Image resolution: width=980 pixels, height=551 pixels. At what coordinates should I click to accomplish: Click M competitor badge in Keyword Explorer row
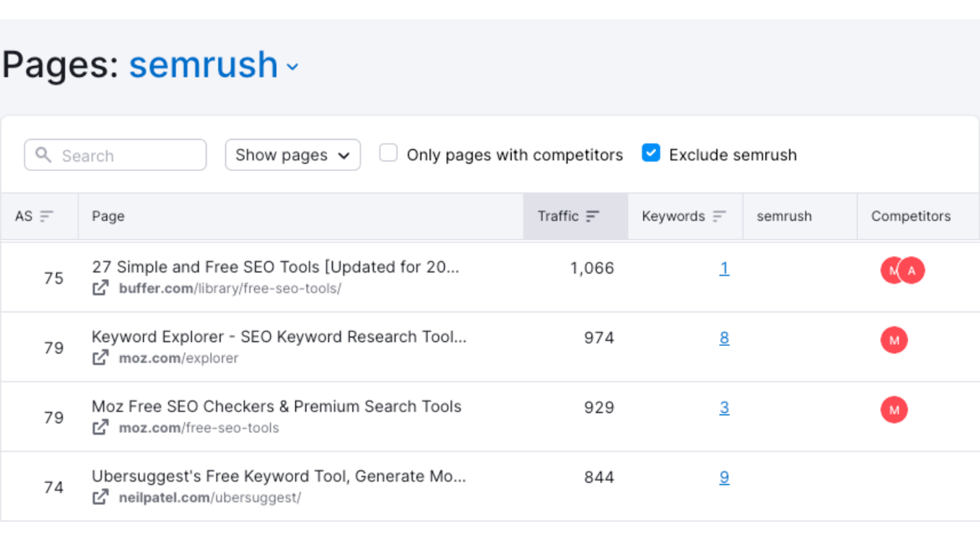894,340
